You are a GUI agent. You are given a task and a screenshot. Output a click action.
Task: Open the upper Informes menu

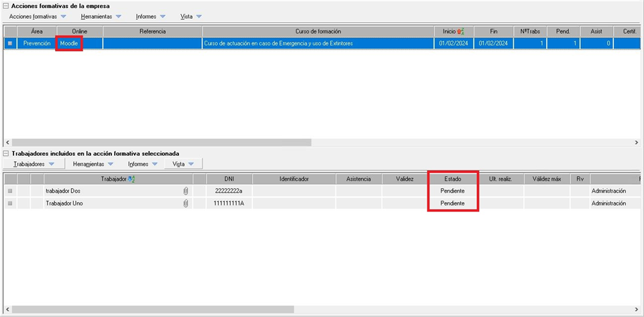(150, 16)
